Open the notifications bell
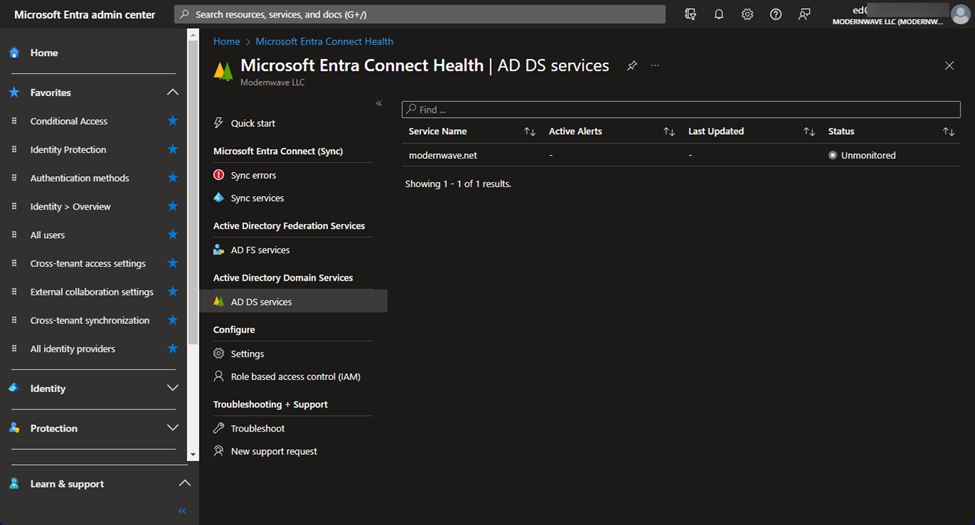This screenshot has height=525, width=975. (x=719, y=14)
